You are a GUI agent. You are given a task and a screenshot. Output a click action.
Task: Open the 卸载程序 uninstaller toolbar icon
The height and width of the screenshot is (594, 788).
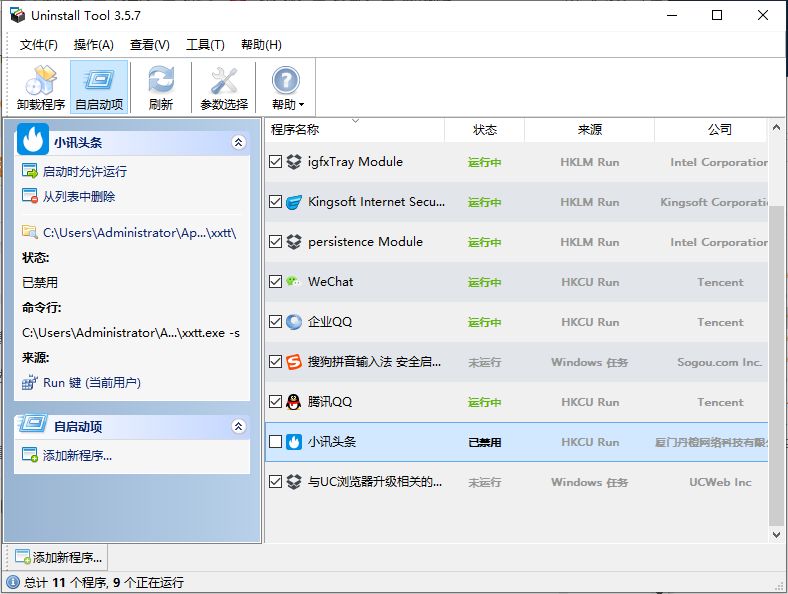(x=41, y=87)
